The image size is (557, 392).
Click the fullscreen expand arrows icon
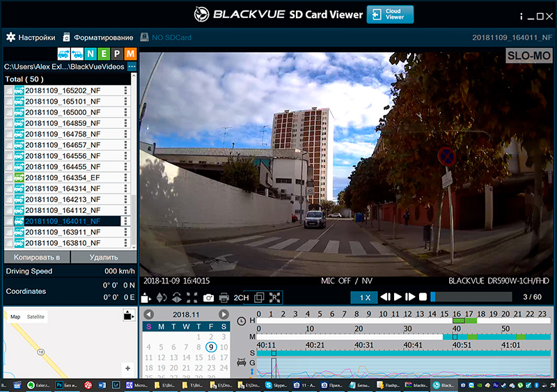point(193,297)
